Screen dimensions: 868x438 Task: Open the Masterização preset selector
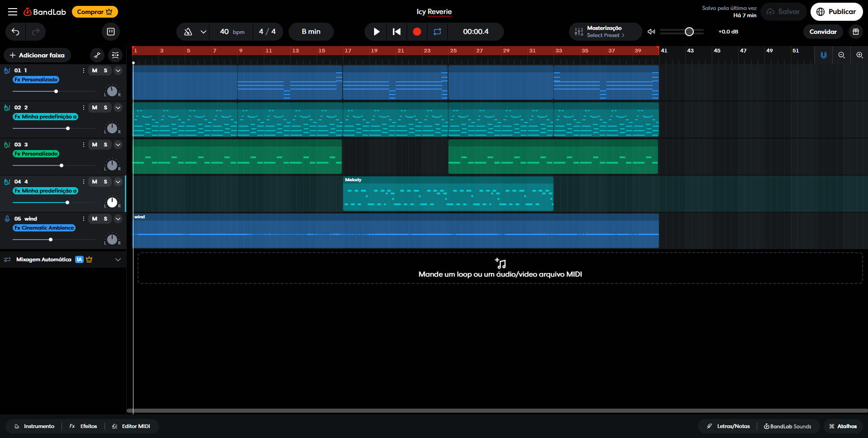tap(605, 32)
